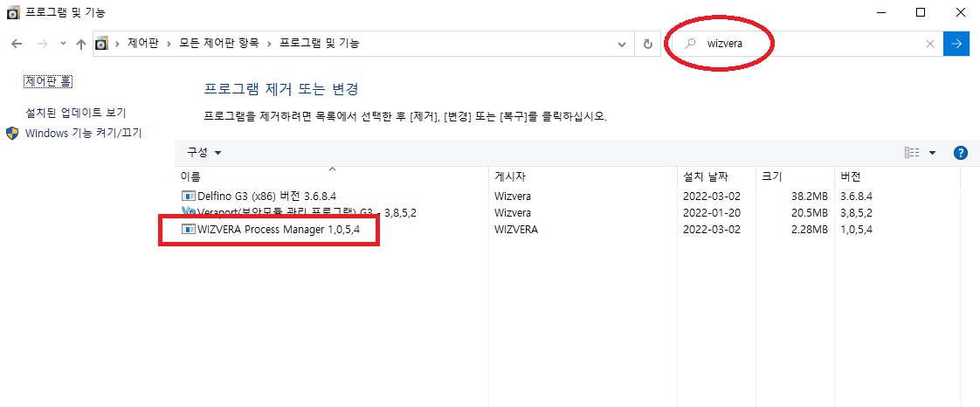Go back with the back arrow
The image size is (980, 407).
pos(17,44)
